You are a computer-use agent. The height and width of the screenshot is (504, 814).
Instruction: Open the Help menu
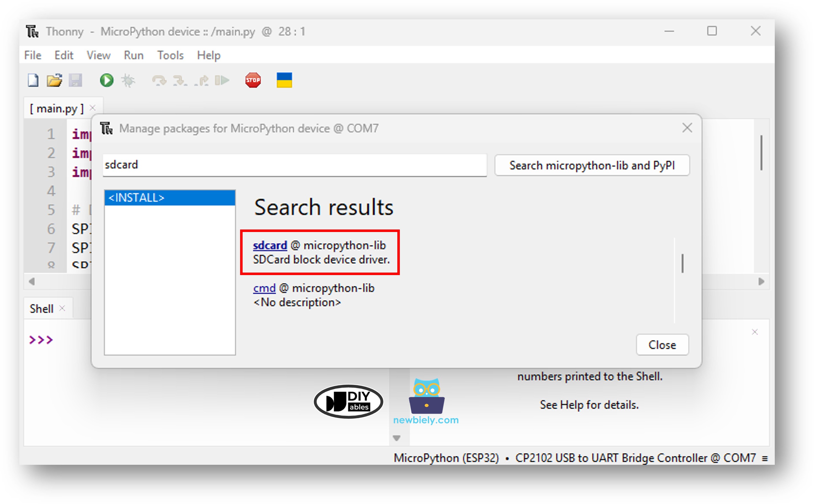tap(209, 55)
